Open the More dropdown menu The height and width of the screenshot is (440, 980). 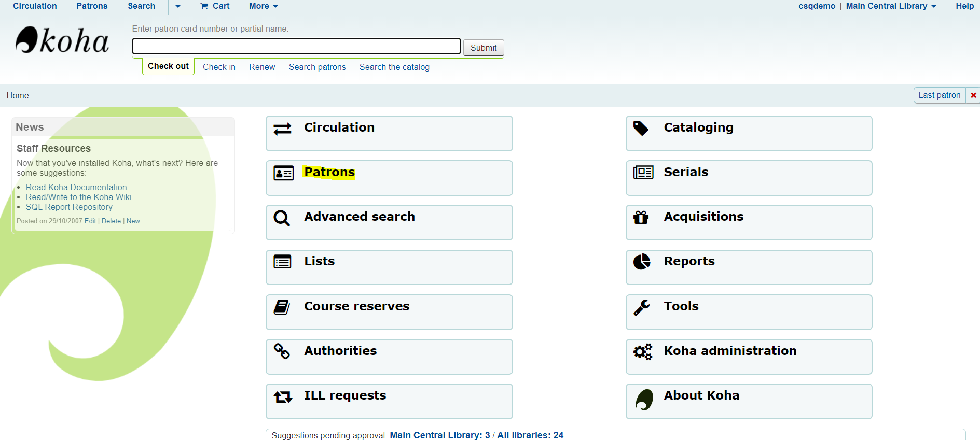coord(264,6)
